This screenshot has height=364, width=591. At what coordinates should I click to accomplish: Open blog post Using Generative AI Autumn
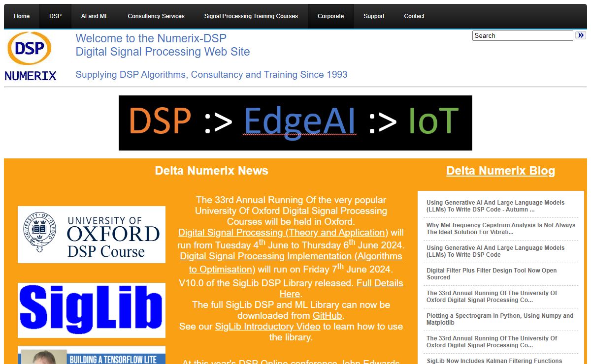pyautogui.click(x=495, y=206)
